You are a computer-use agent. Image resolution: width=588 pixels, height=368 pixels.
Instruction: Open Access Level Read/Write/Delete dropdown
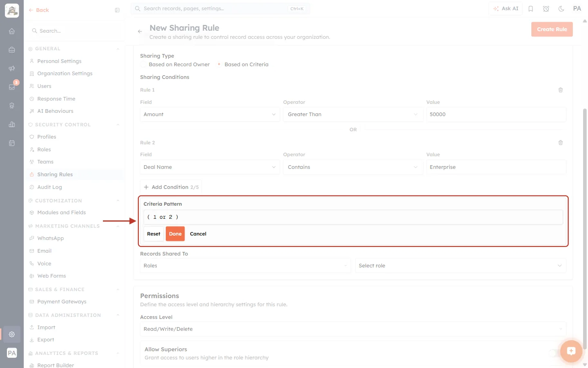(353, 329)
